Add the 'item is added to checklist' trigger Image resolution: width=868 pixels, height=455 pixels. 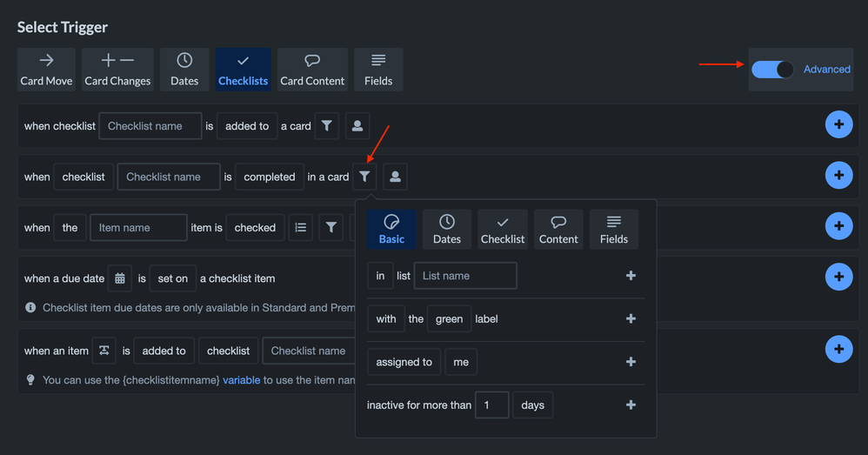(838, 349)
